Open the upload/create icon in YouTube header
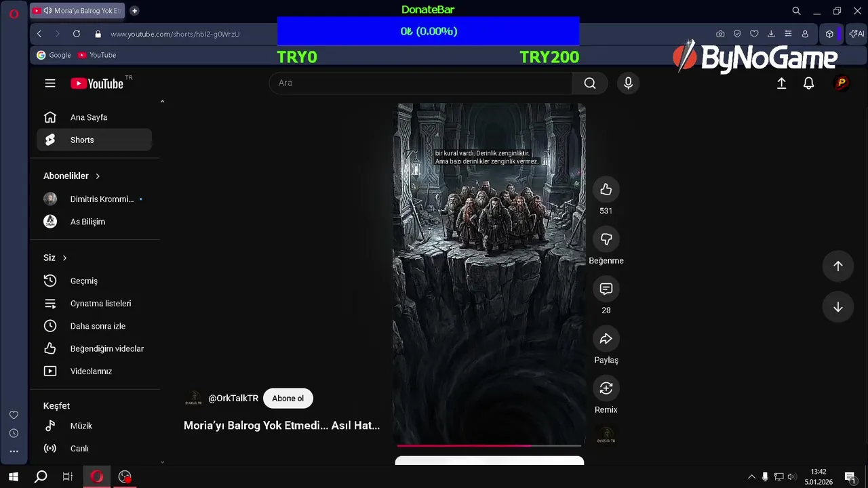868x488 pixels. tap(781, 83)
